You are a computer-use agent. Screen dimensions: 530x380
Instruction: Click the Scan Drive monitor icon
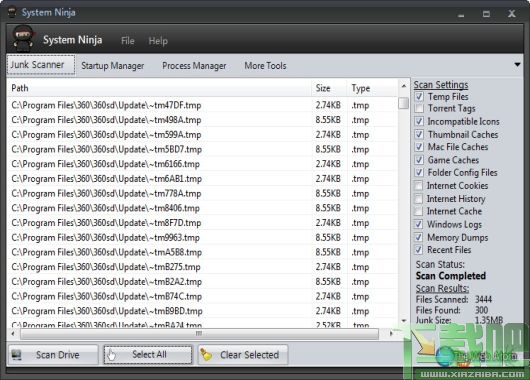pos(16,355)
